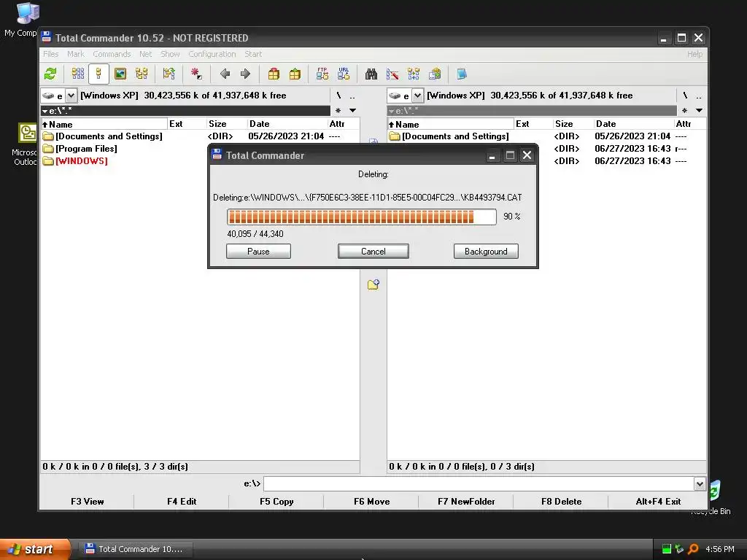
Task: Go forward with the right arrow icon
Action: 245,74
